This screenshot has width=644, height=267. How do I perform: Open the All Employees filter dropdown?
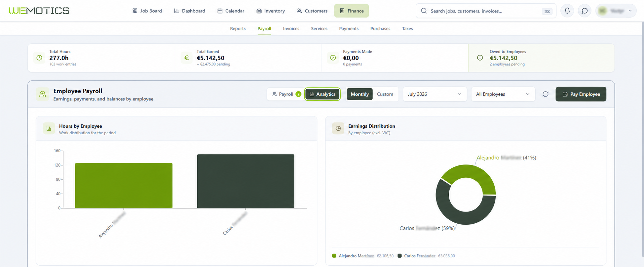[x=503, y=94]
